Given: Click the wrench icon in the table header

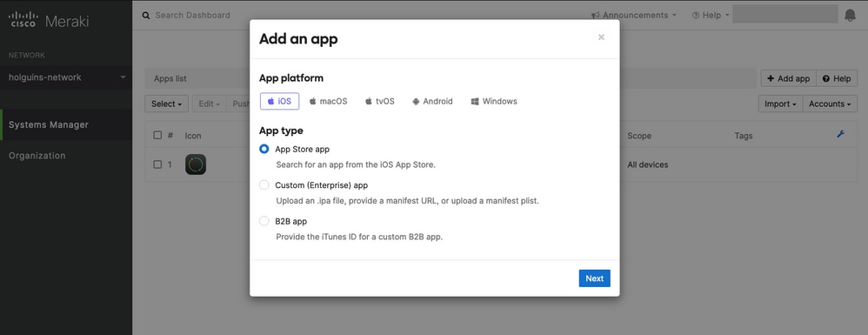Looking at the screenshot, I should [840, 135].
